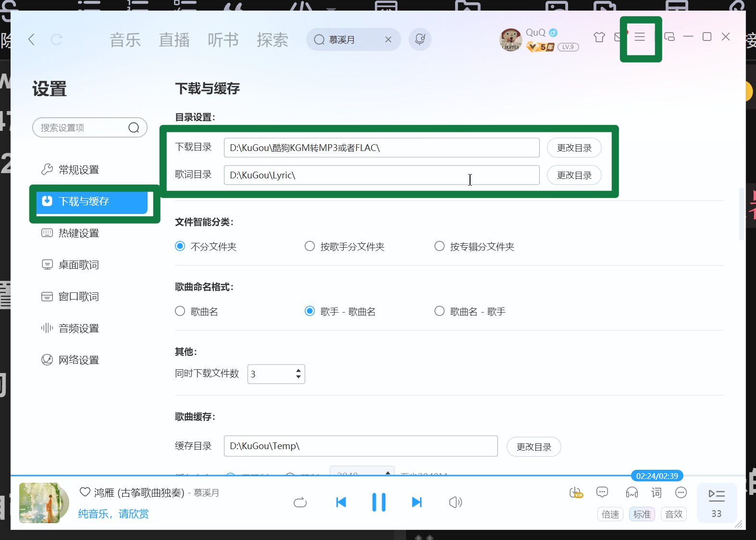Open more options ellipsis icon
Image resolution: width=756 pixels, height=540 pixels.
pos(681,492)
